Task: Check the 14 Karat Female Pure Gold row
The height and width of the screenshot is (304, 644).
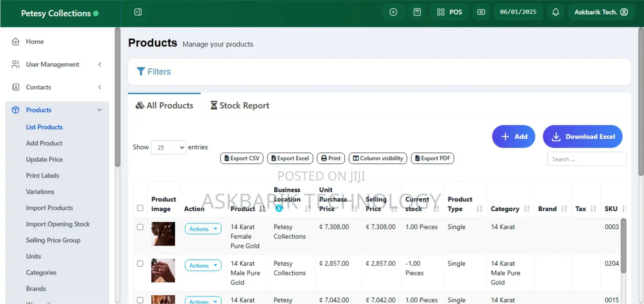Action: (140, 227)
